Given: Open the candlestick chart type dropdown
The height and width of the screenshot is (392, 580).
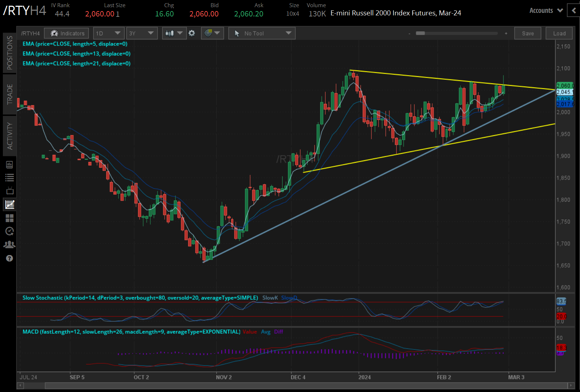Looking at the screenshot, I should pyautogui.click(x=174, y=33).
